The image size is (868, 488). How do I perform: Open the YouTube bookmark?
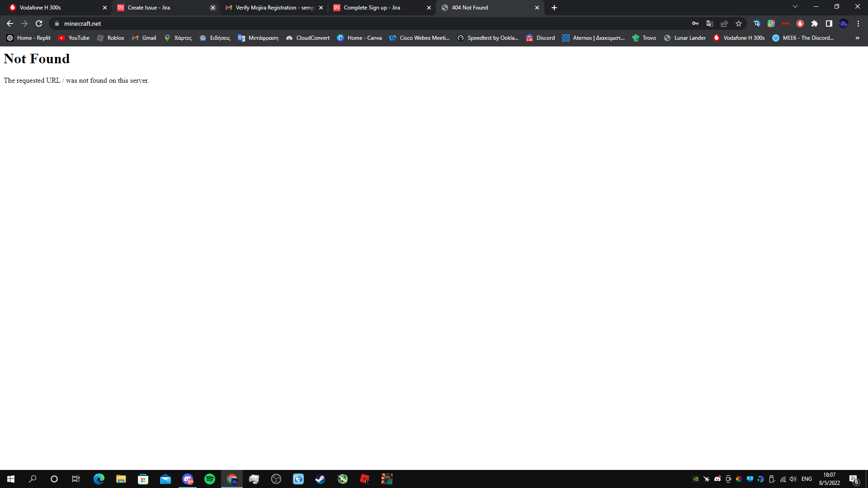[74, 38]
